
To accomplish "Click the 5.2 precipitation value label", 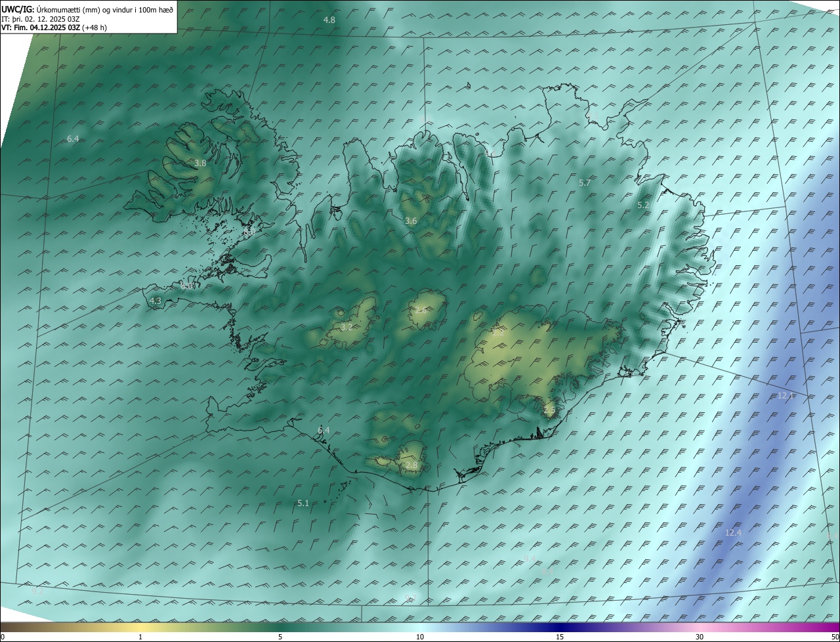I will [643, 205].
